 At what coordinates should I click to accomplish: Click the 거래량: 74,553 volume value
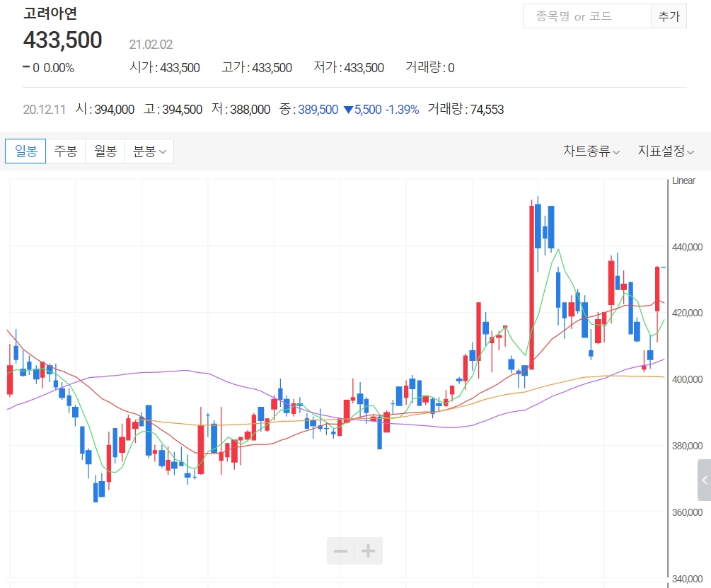point(466,109)
